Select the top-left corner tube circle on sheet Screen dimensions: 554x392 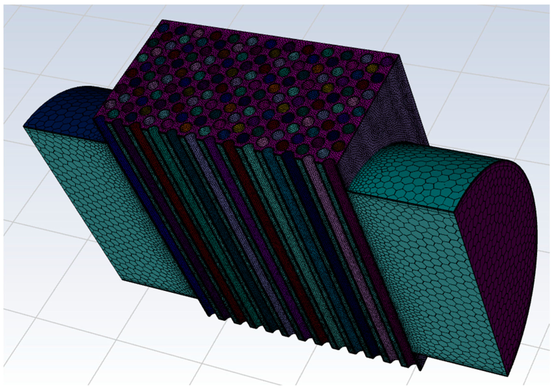[164, 28]
